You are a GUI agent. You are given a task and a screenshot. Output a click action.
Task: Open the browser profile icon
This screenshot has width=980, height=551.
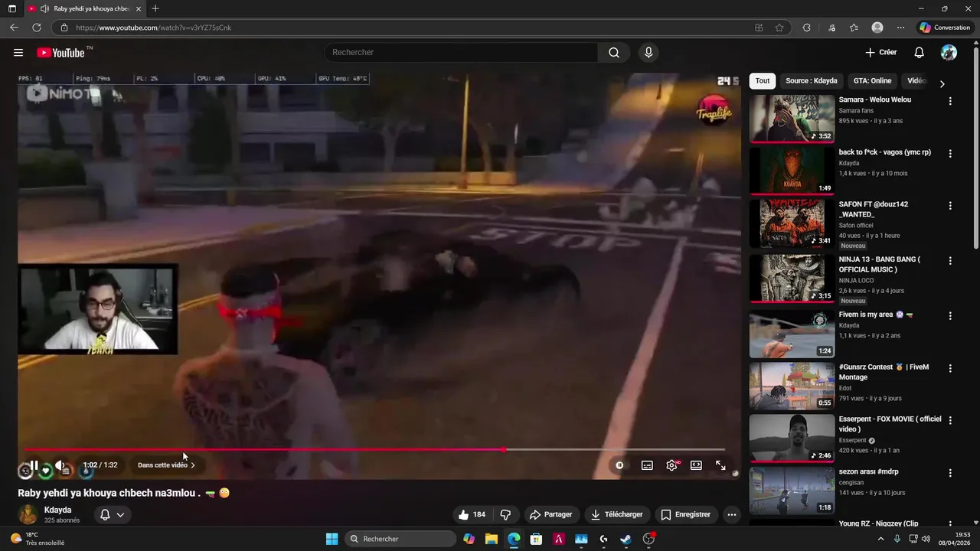[877, 28]
